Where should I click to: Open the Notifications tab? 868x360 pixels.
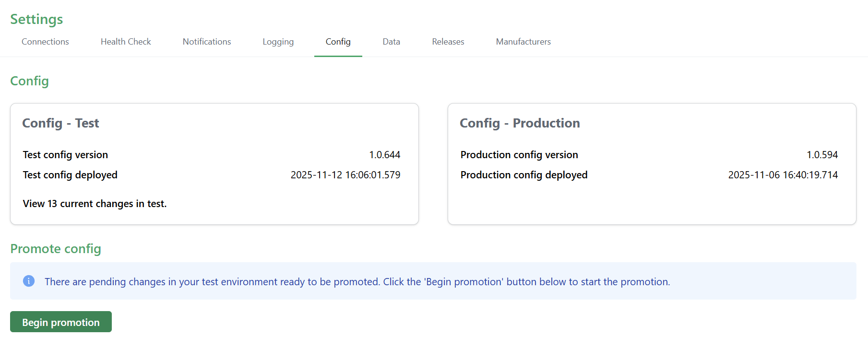pyautogui.click(x=207, y=42)
